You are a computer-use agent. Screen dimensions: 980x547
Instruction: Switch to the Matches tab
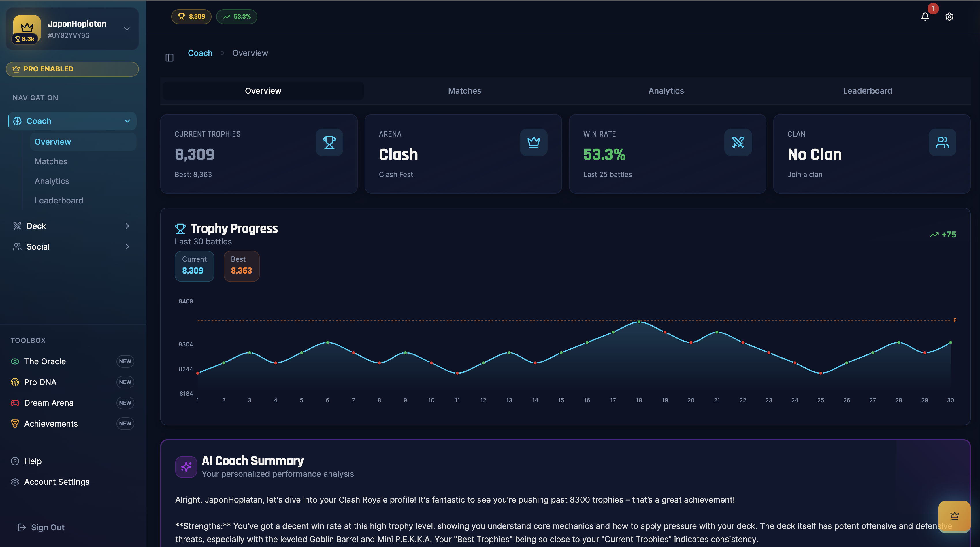[x=464, y=90]
